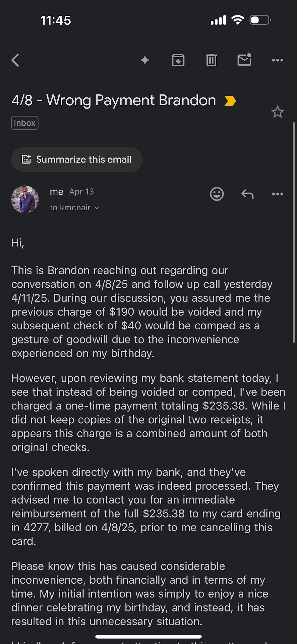
Task: Open the sender profile photo
Action: (25, 200)
